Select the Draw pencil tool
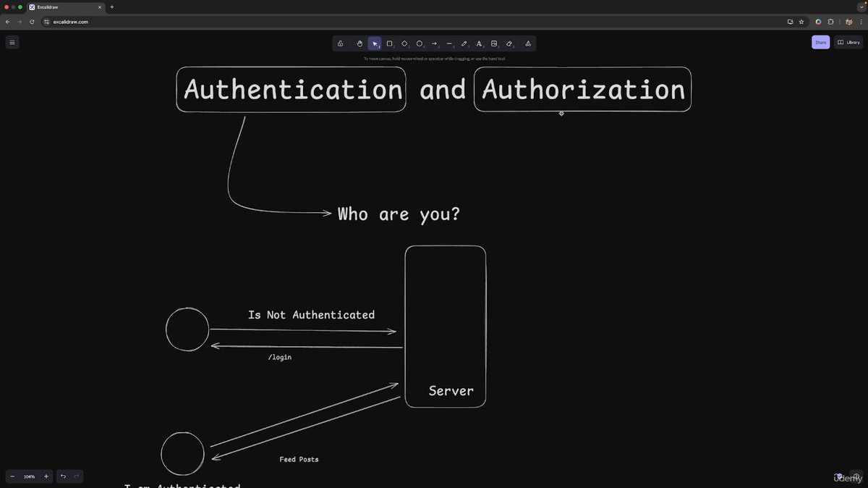868x488 pixels. [464, 43]
